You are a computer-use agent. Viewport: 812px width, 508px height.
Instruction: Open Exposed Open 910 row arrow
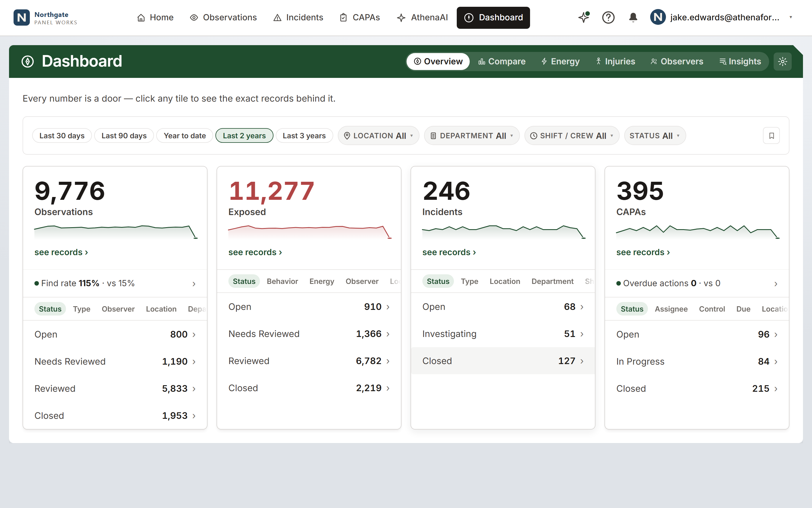pyautogui.click(x=388, y=307)
